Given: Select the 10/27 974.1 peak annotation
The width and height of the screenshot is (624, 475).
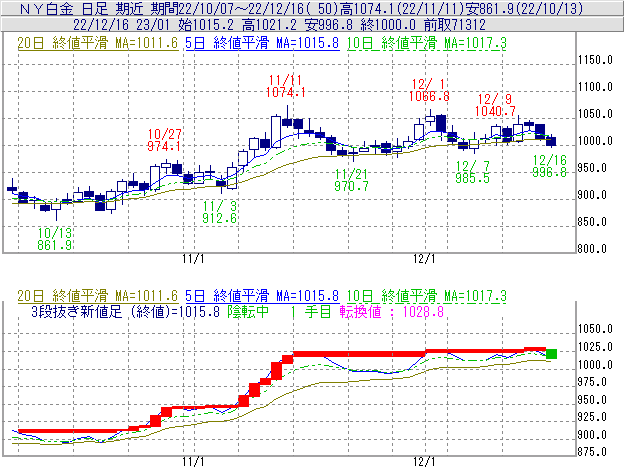Looking at the screenshot, I should (x=164, y=140).
